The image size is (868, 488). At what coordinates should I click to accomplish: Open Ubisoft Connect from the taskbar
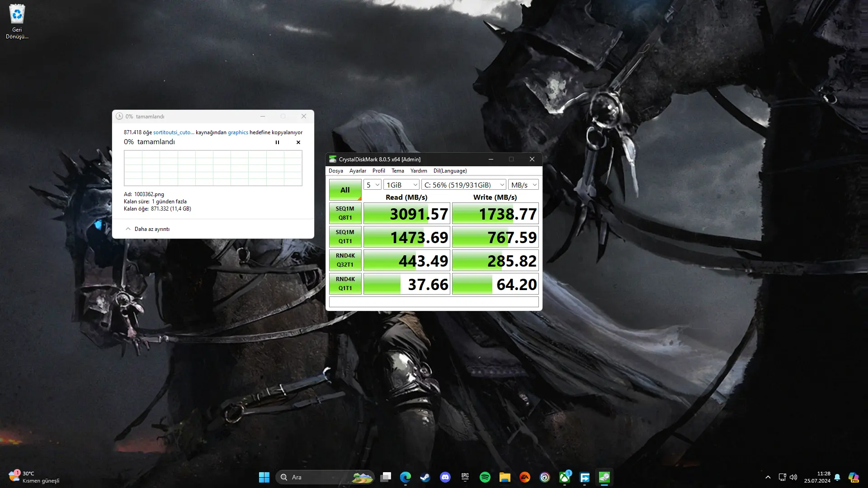[x=545, y=477]
